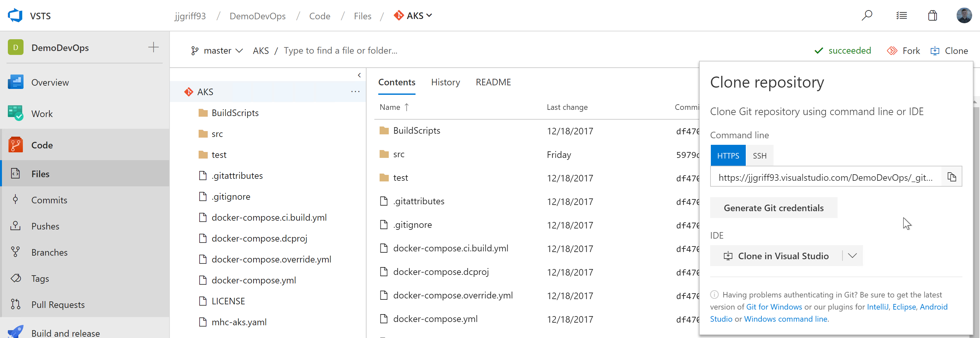Switch to the README tab

pos(493,82)
